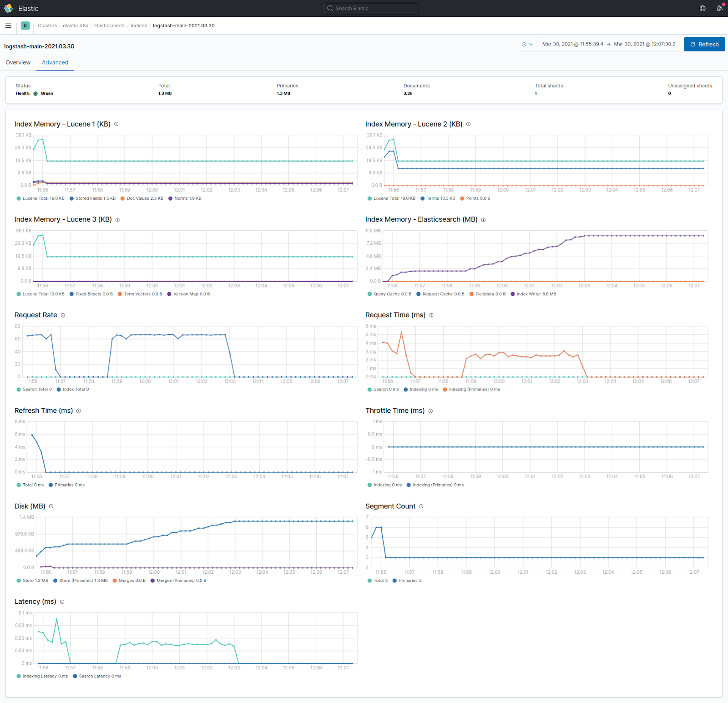Select the Advanced tab
The height and width of the screenshot is (703, 728).
pyautogui.click(x=55, y=62)
